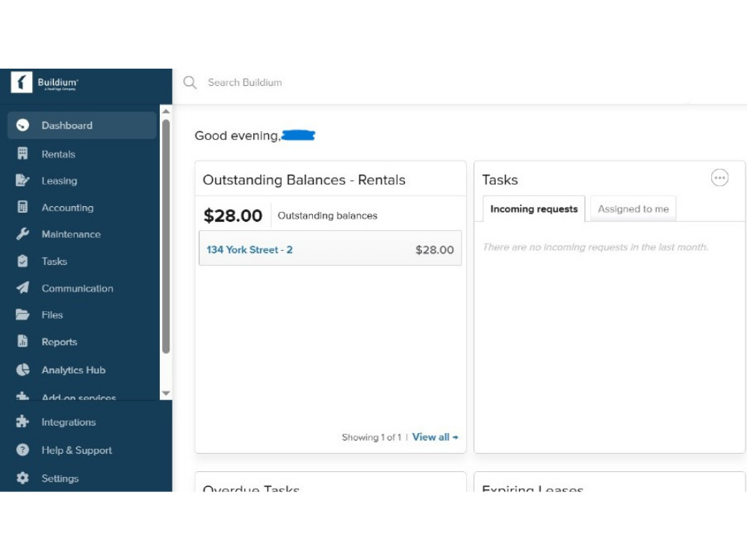747x560 pixels.
Task: Click the Tasks clipboard icon
Action: [22, 261]
